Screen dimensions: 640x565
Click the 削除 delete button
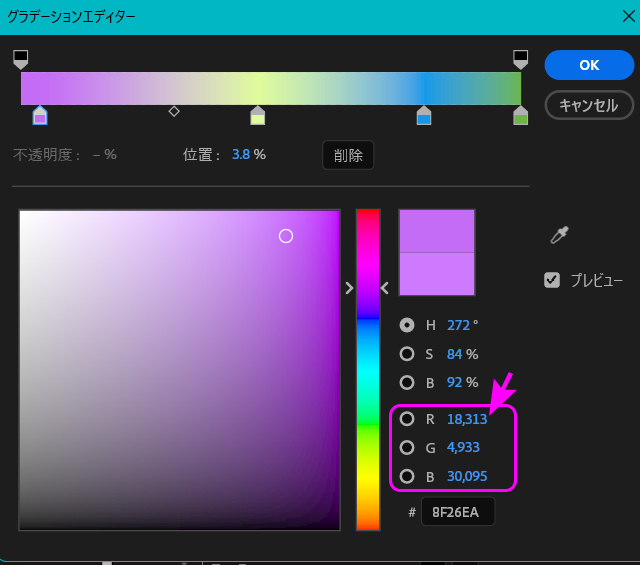(x=347, y=155)
